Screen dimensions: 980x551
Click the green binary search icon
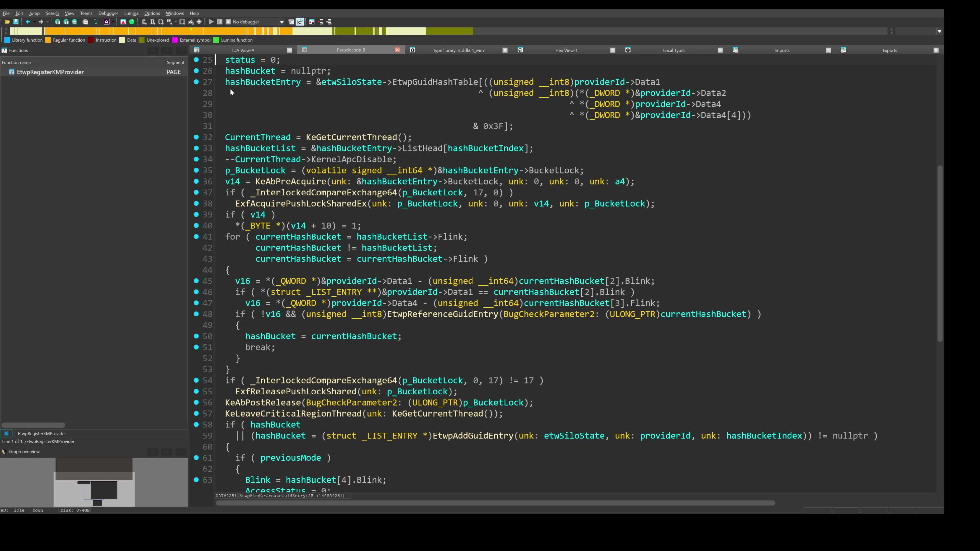coord(75,22)
